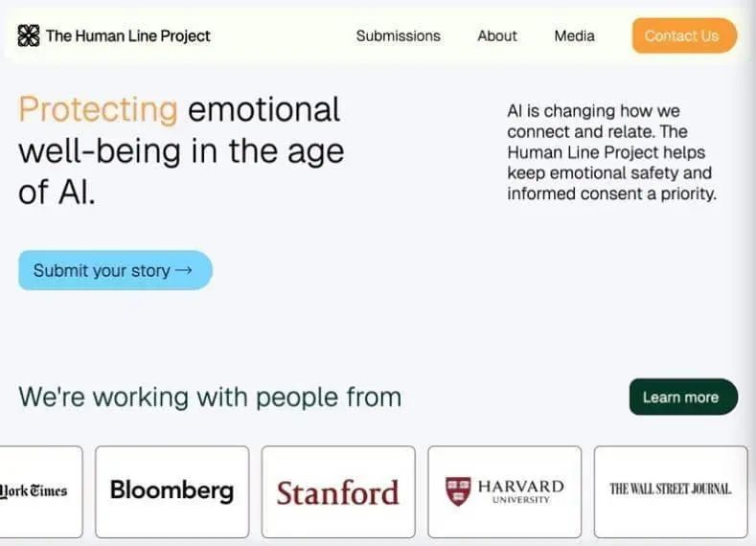Screen dimensions: 756x546
Task: Open the Submissions nav item
Action: click(398, 36)
